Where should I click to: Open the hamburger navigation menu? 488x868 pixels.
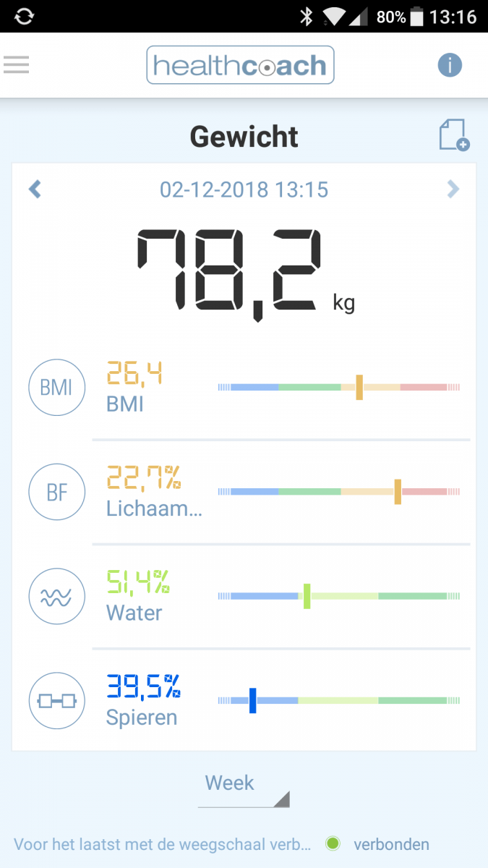click(16, 65)
